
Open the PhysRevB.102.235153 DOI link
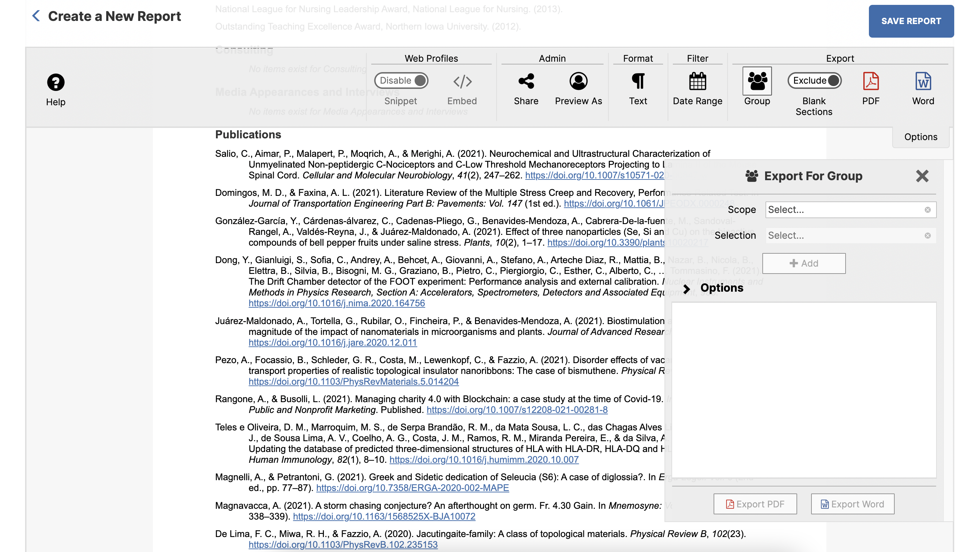[x=343, y=545]
